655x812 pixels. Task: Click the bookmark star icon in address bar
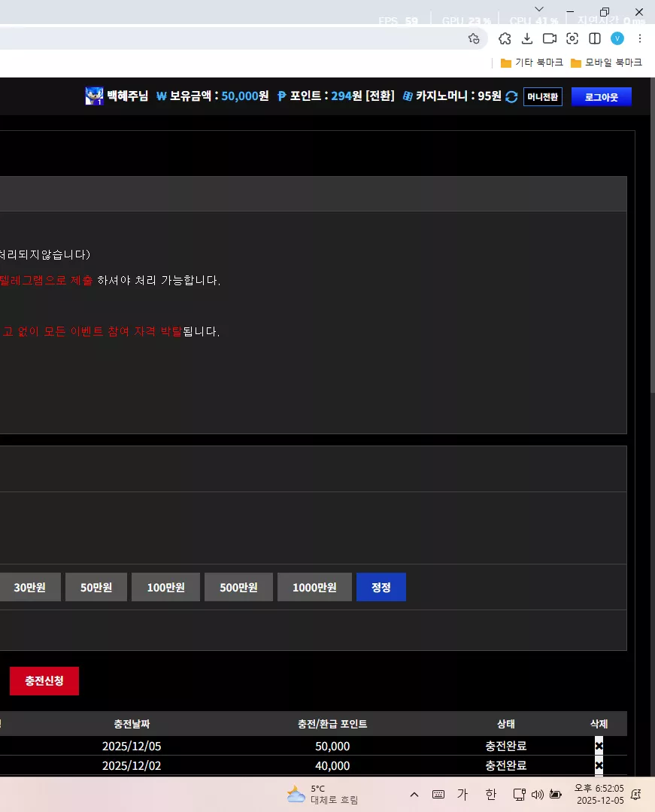[474, 38]
